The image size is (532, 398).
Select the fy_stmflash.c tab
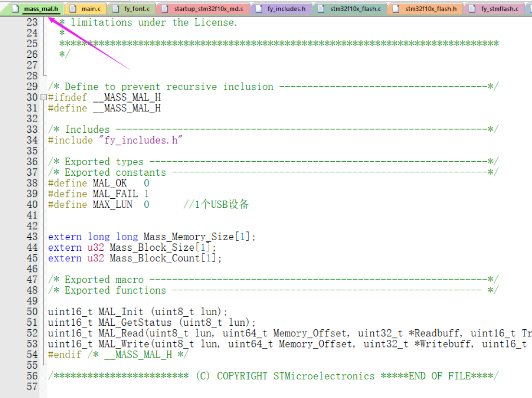[x=500, y=8]
